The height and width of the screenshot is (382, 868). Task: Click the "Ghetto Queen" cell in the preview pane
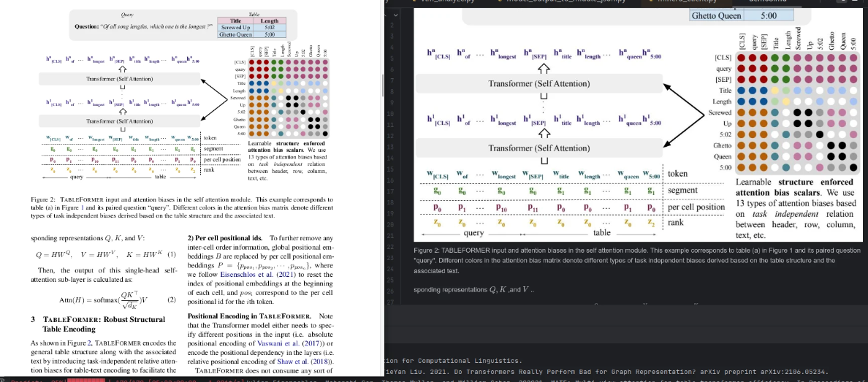pos(715,16)
